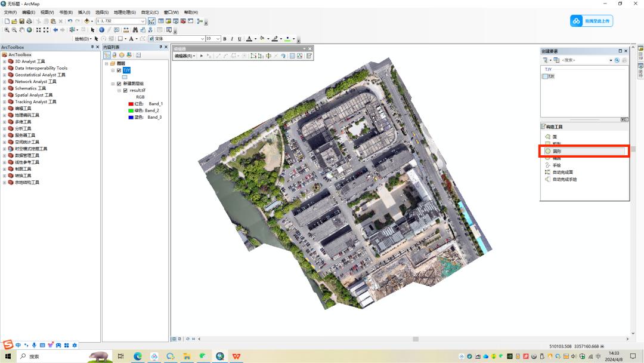This screenshot has width=644, height=363.
Task: Zoom to full extent with the globe icon
Action: pyautogui.click(x=29, y=30)
